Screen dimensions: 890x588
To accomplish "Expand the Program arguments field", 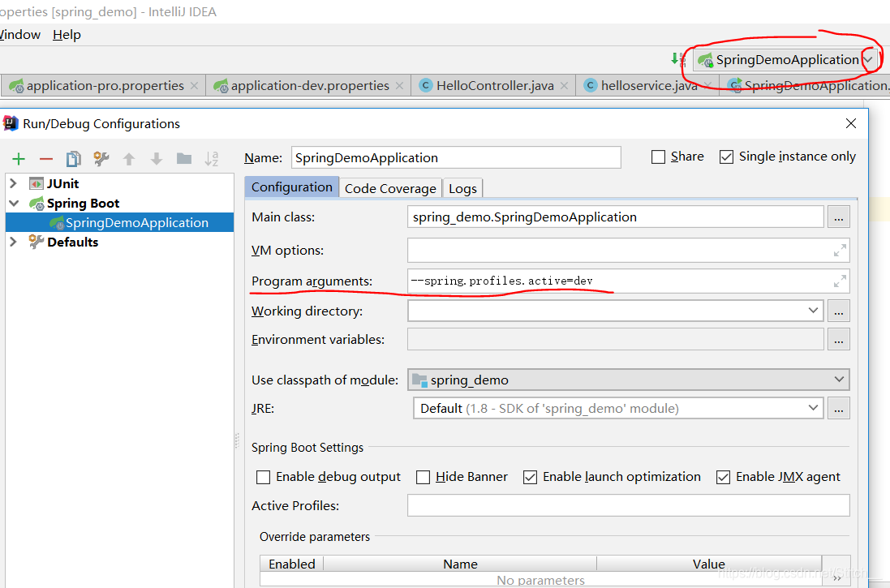I will pos(840,281).
